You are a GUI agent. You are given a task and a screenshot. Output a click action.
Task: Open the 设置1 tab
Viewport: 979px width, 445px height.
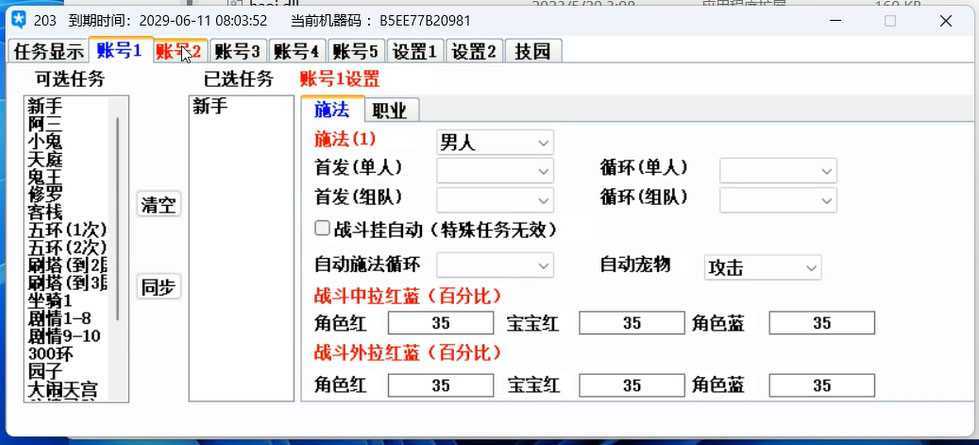coord(415,52)
